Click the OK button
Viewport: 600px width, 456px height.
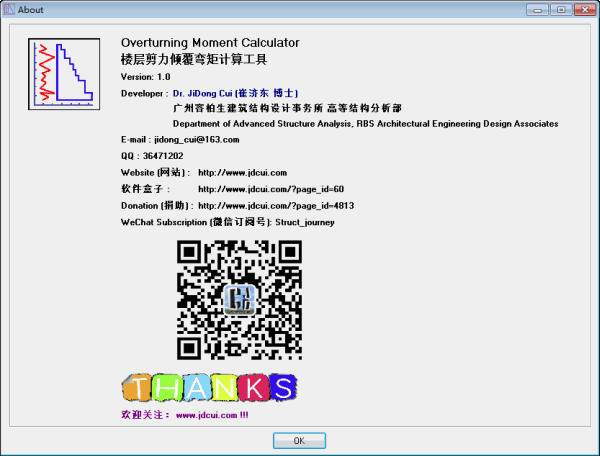pyautogui.click(x=299, y=441)
